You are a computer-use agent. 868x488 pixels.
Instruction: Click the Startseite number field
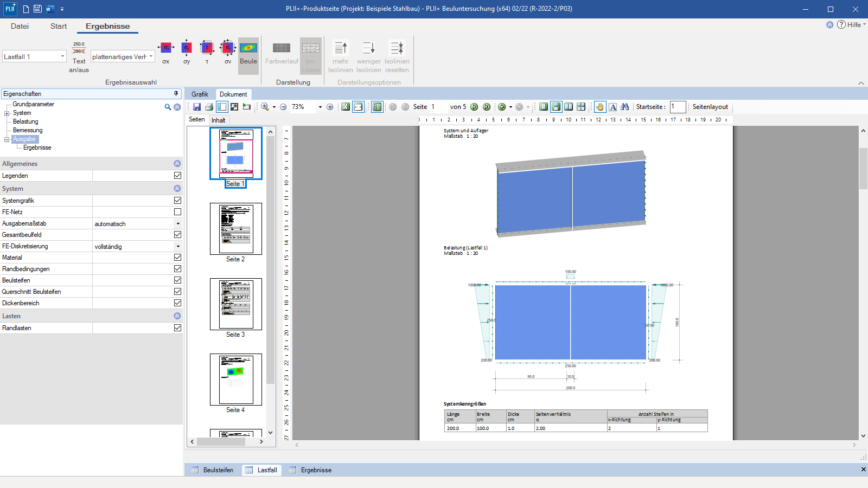tap(678, 107)
